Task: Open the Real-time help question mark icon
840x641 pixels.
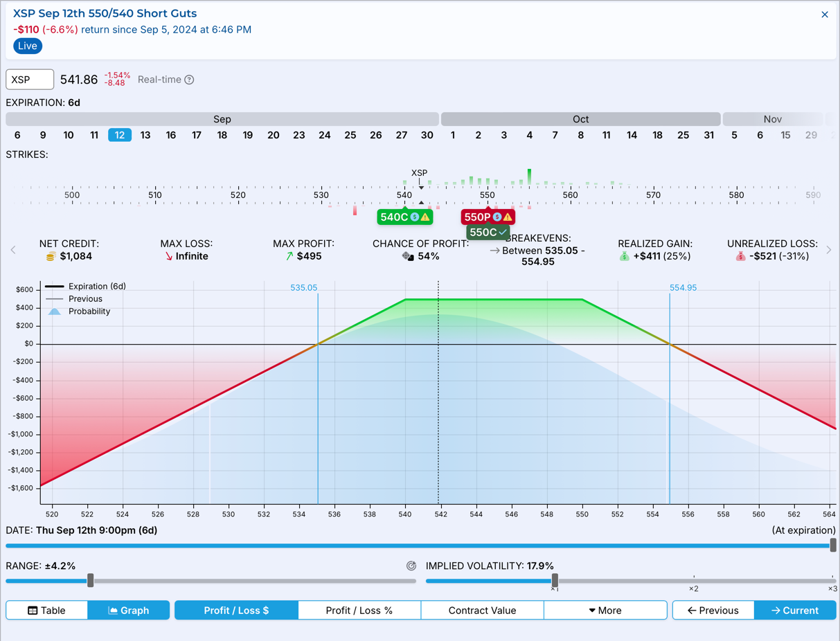Action: coord(189,80)
